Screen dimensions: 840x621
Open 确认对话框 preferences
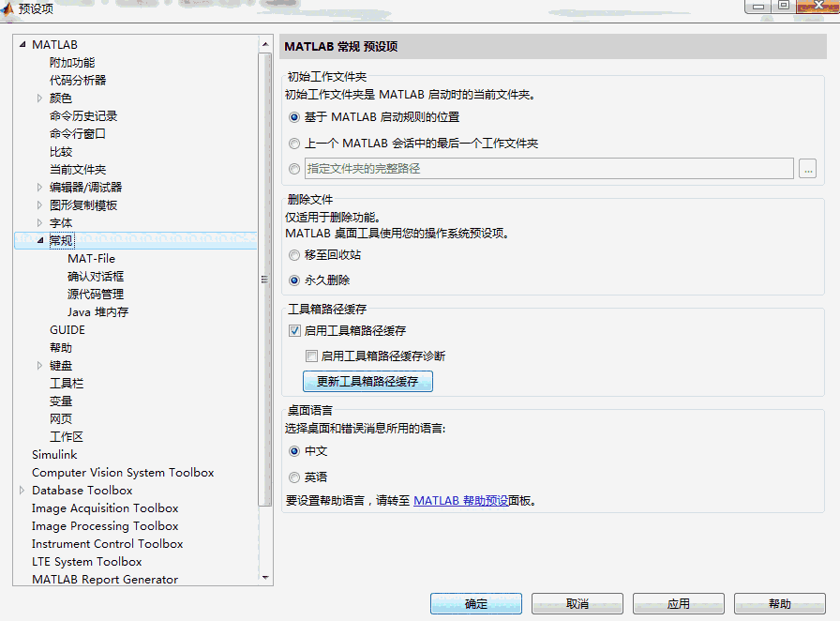pyautogui.click(x=96, y=276)
